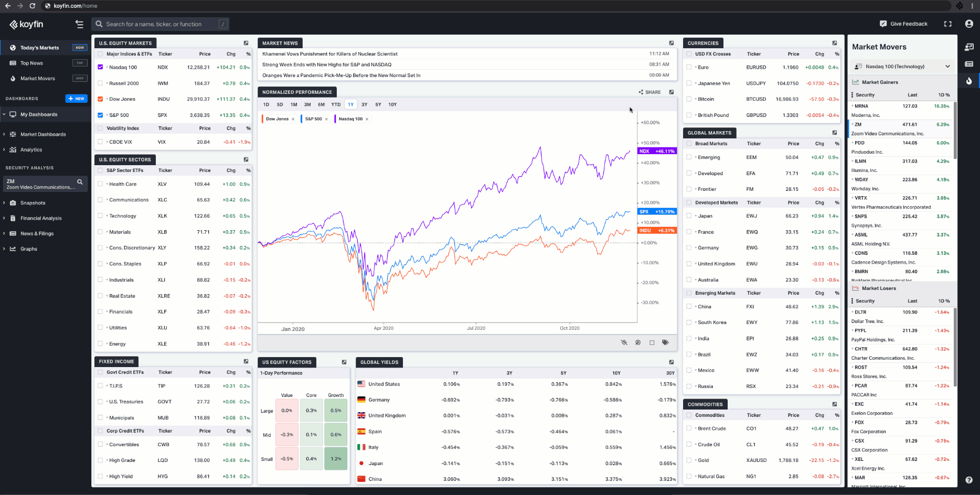Pop out the U.S. Equity Markets widget
This screenshot has height=495, width=980.
pyautogui.click(x=246, y=43)
